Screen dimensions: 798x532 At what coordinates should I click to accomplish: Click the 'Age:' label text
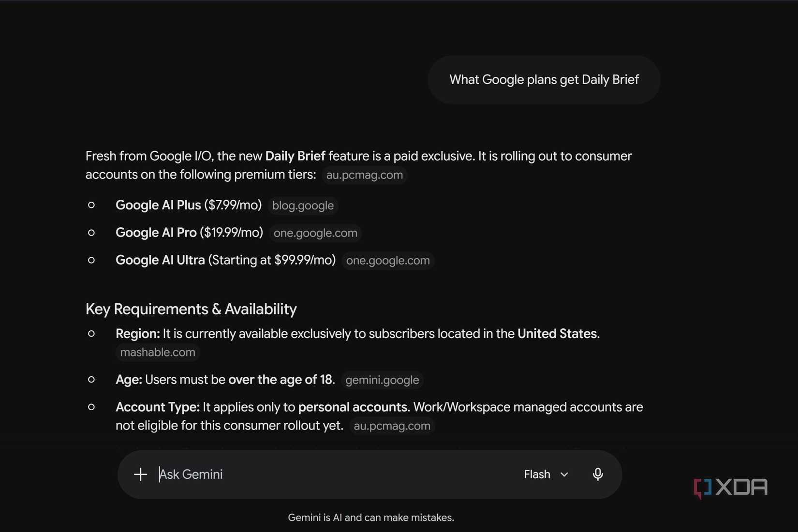point(129,380)
